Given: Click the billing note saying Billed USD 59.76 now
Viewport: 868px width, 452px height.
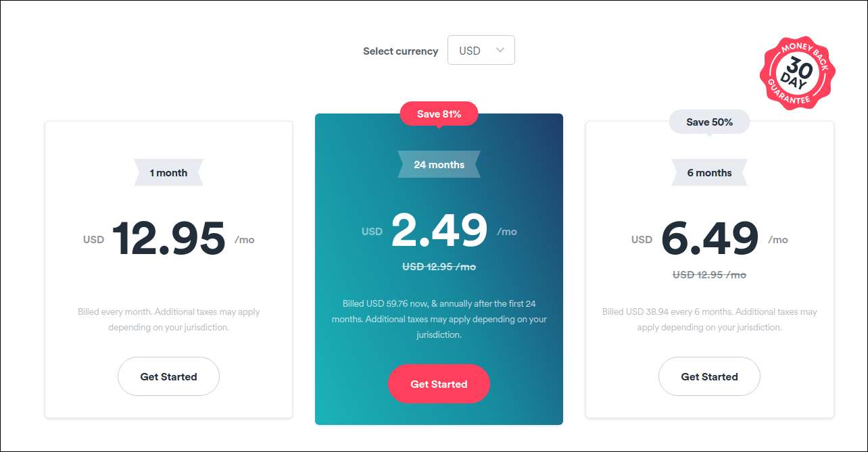Looking at the screenshot, I should 439,319.
